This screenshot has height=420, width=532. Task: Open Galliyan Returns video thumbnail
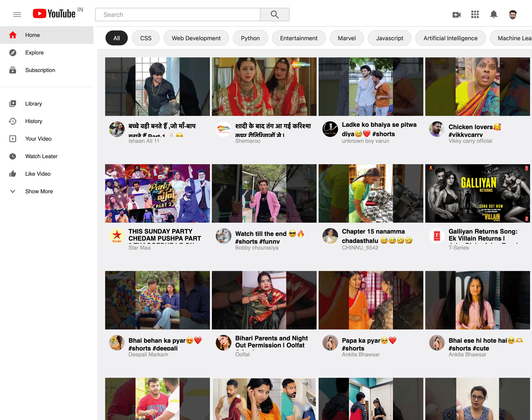pyautogui.click(x=477, y=193)
